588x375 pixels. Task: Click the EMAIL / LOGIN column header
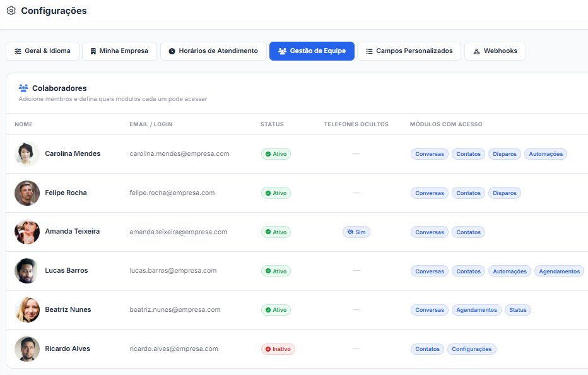151,124
